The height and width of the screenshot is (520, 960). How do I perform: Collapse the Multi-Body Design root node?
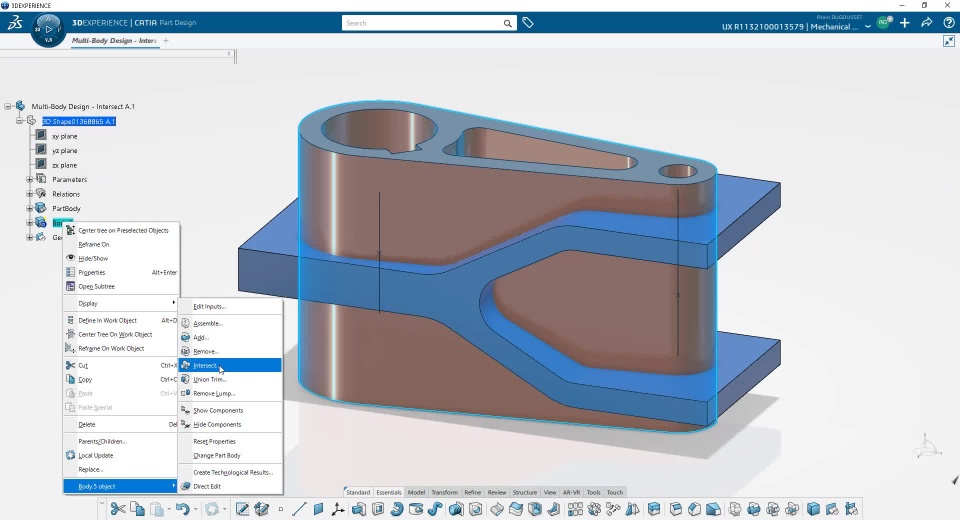[8, 106]
